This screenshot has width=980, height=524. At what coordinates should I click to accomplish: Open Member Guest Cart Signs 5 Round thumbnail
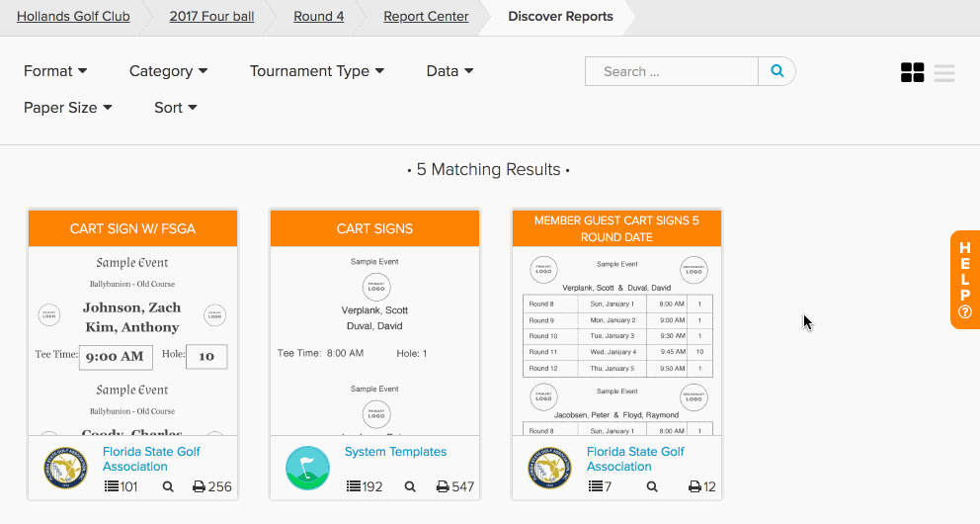click(616, 341)
